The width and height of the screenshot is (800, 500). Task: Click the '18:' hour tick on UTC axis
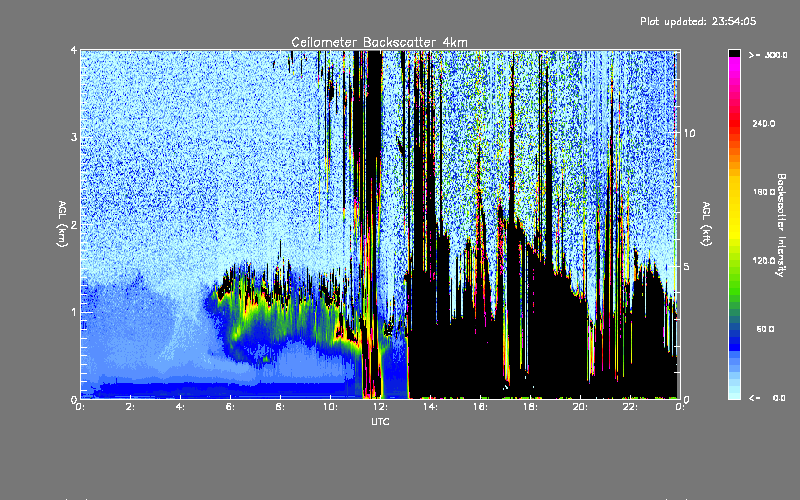pos(530,407)
